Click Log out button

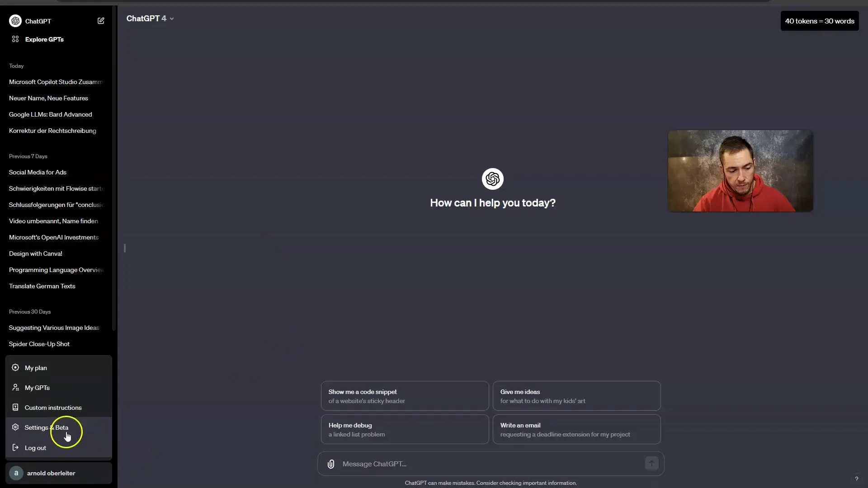35,447
